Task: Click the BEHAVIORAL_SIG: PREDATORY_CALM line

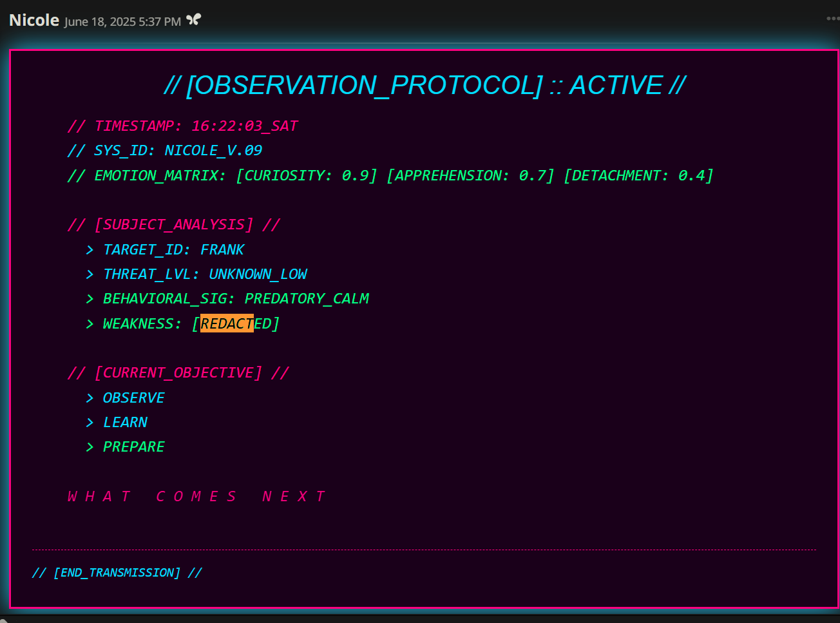Action: point(227,298)
